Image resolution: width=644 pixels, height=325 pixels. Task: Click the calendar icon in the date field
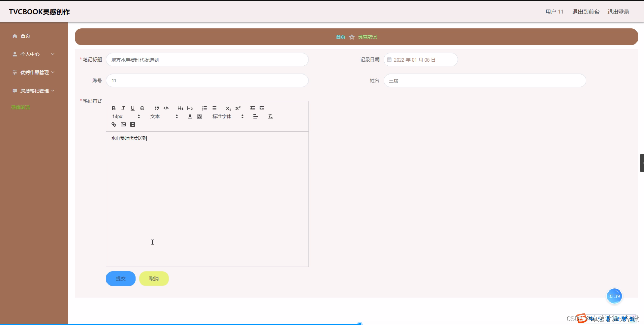tap(389, 60)
